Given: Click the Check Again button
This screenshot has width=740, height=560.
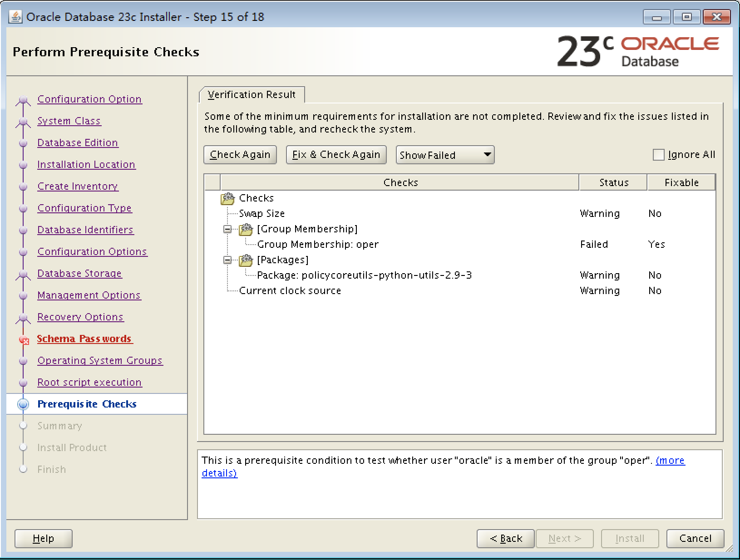Looking at the screenshot, I should pyautogui.click(x=240, y=155).
